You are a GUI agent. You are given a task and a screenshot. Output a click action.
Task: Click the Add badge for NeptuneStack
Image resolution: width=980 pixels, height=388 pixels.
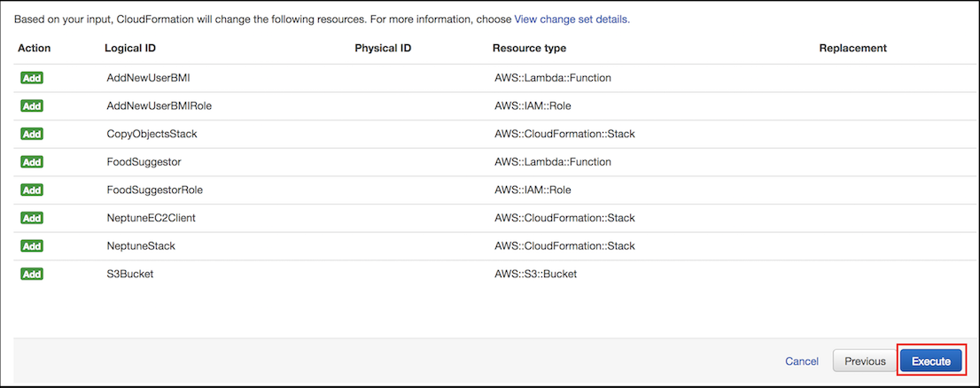[32, 246]
